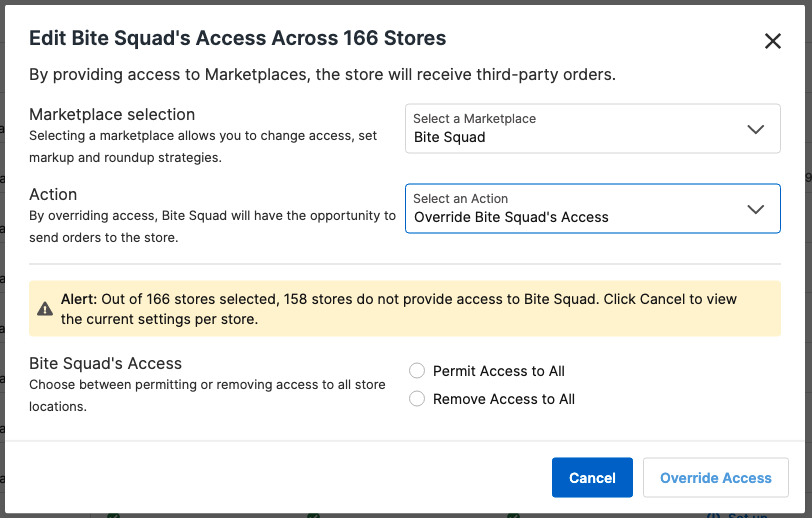Expand the Action dropdown chevron arrow
Viewport: 812px width, 518px height.
(756, 209)
